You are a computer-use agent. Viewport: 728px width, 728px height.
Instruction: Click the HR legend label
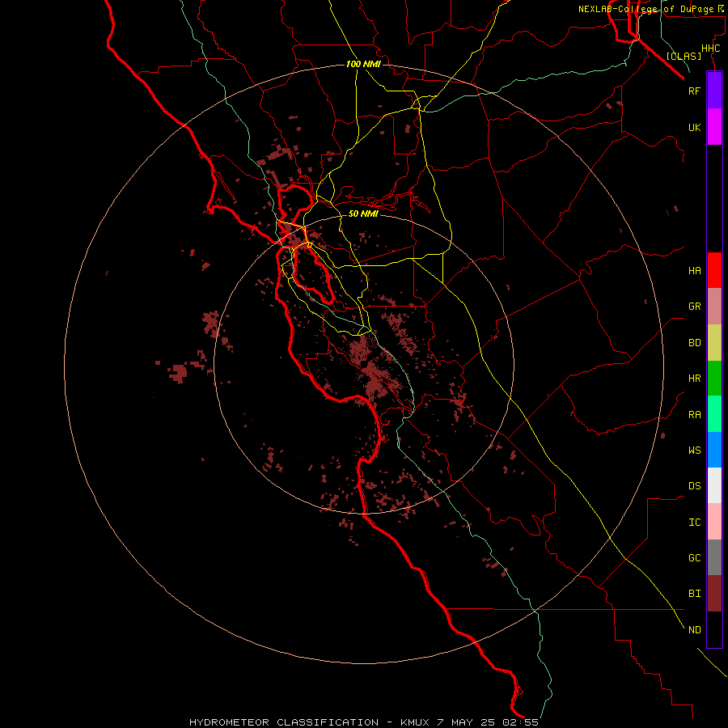pyautogui.click(x=694, y=379)
